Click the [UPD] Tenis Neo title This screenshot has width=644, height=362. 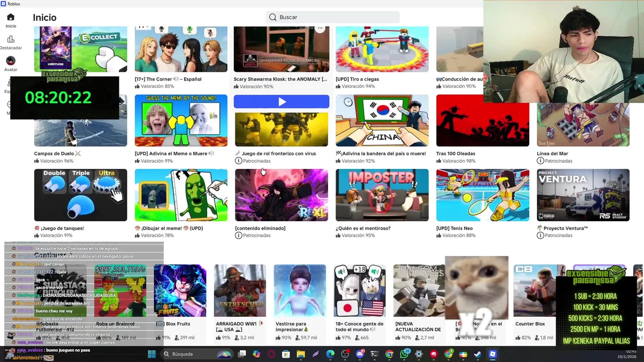[x=454, y=228]
